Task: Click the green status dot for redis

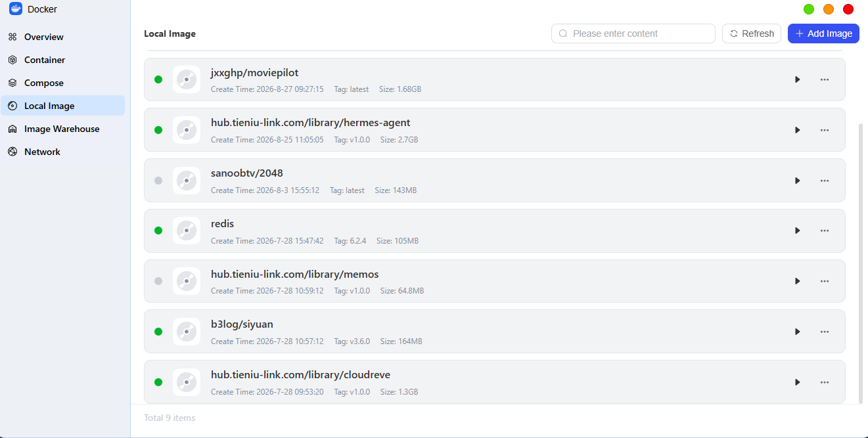Action: (158, 230)
